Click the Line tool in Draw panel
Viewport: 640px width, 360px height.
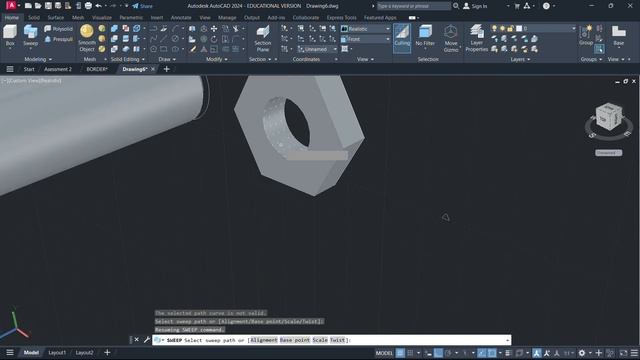(164, 39)
